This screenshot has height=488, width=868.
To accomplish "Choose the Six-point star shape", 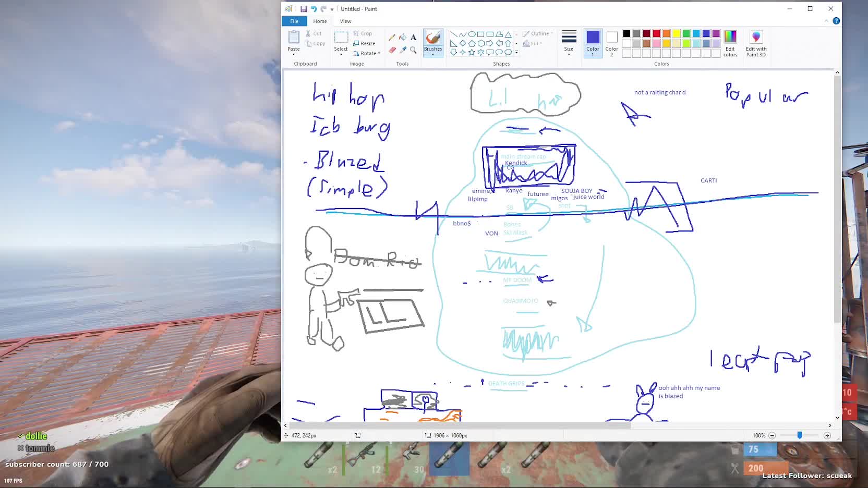I will coord(481,52).
